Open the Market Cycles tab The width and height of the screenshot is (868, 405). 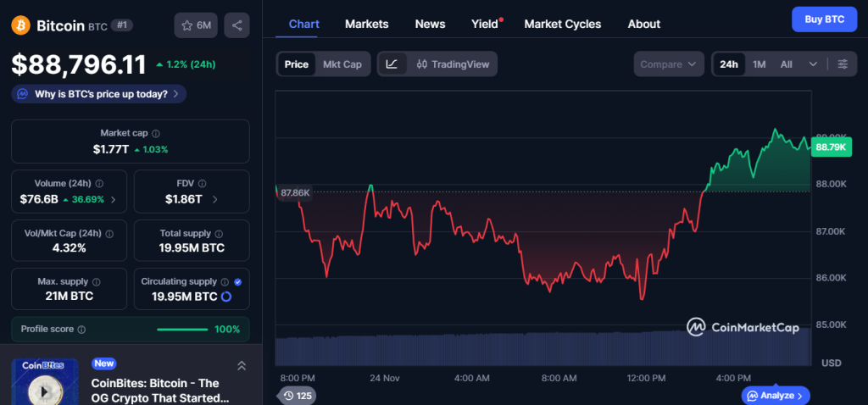point(563,24)
